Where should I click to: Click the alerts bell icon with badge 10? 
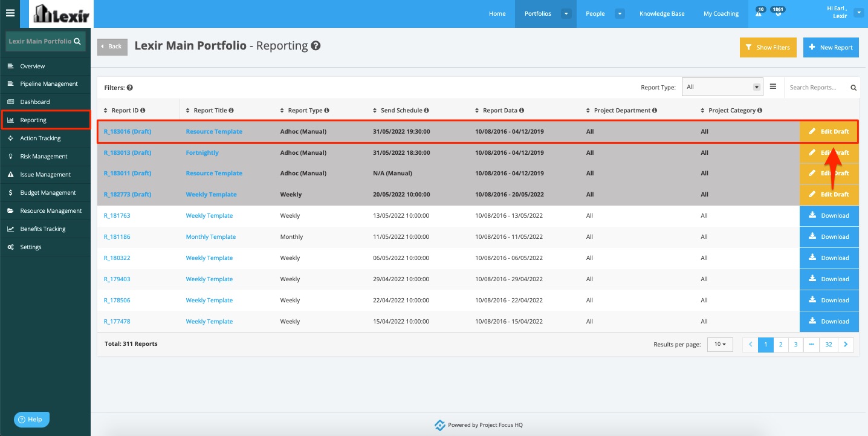759,12
